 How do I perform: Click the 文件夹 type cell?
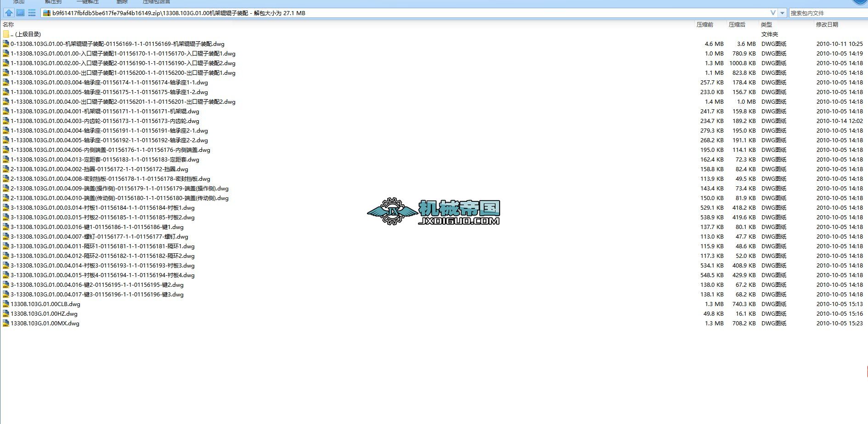770,34
